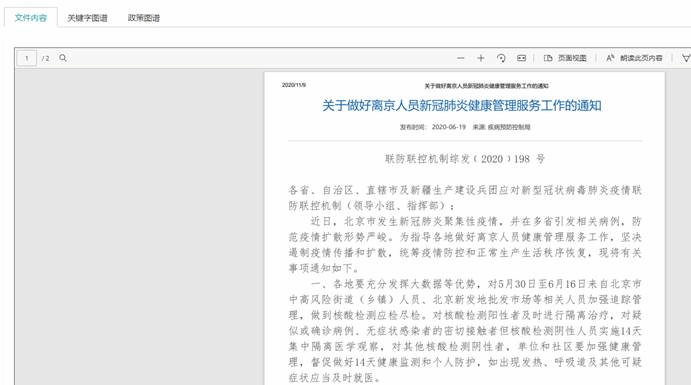Zoom in with the plus icon
The image size is (691, 385).
[481, 58]
